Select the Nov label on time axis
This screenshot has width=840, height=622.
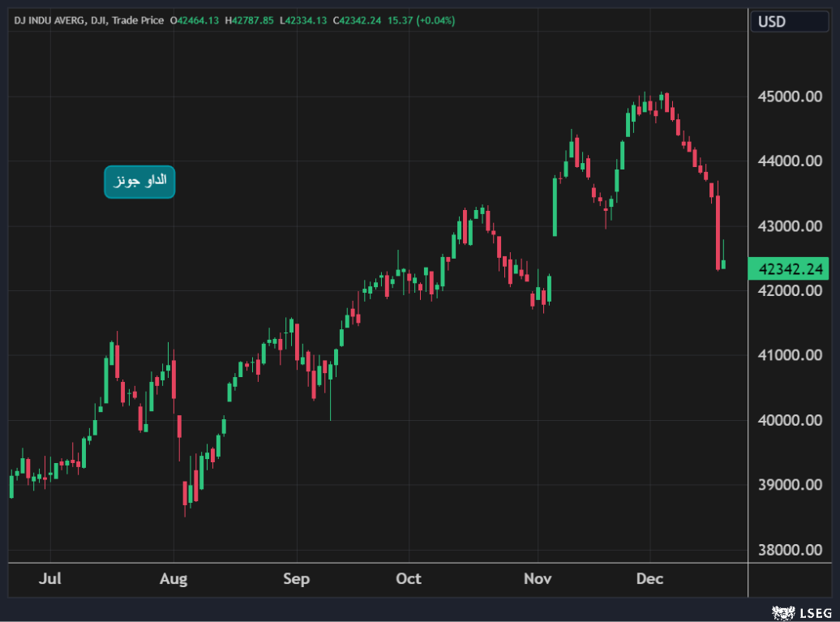[538, 579]
